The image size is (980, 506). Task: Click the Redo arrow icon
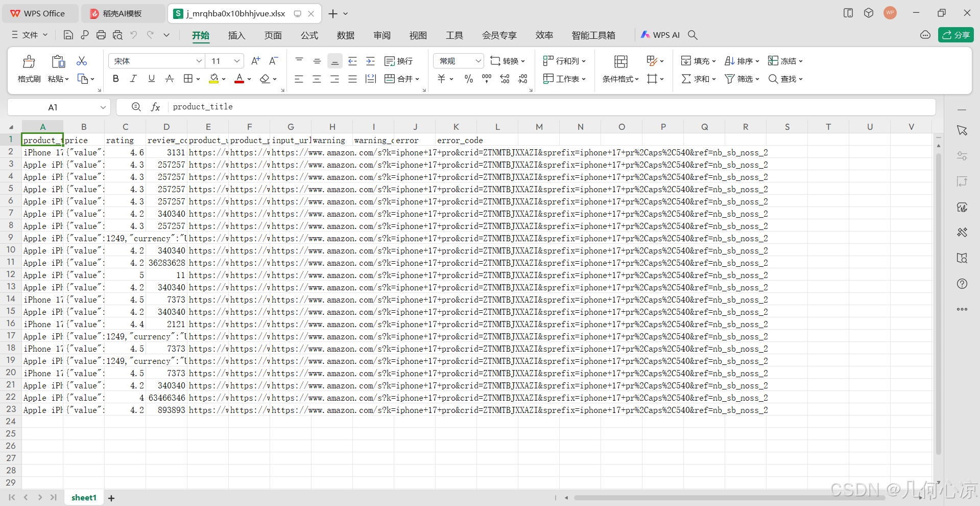[x=150, y=35]
